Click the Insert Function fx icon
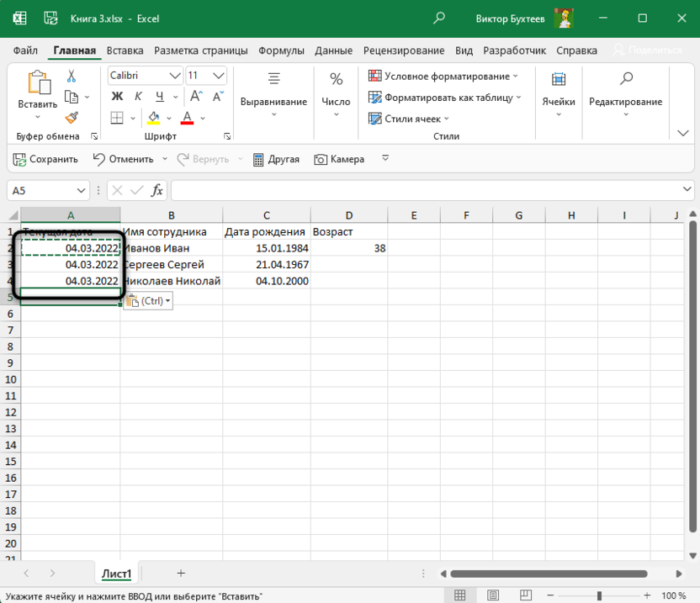Viewport: 700px width, 603px height. click(157, 191)
